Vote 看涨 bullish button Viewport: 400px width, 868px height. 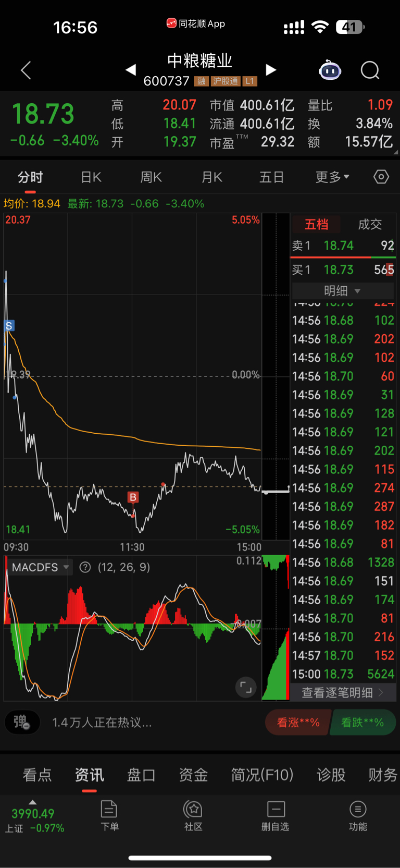pyautogui.click(x=297, y=723)
